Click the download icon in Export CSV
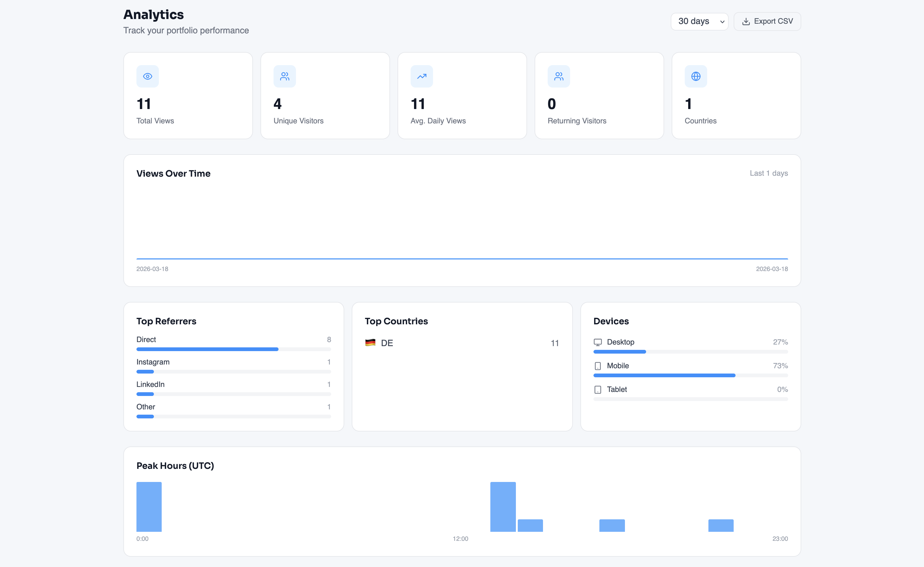 click(x=746, y=21)
